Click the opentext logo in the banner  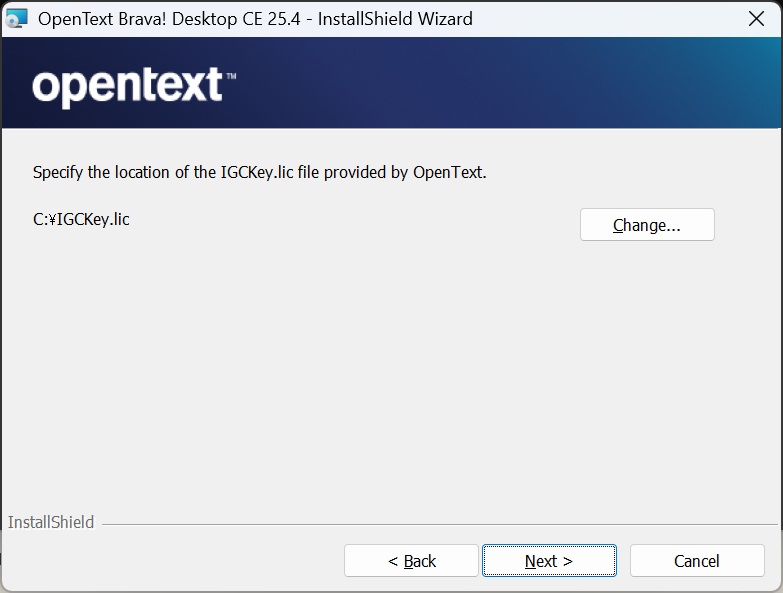[127, 86]
